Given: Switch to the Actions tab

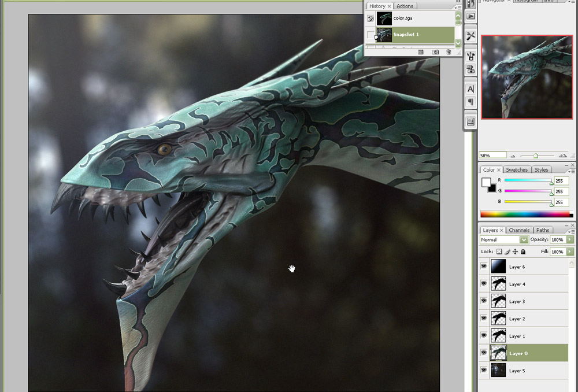Looking at the screenshot, I should (405, 6).
